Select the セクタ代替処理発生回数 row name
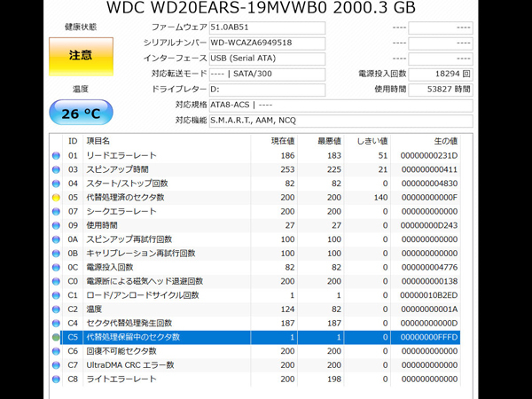532x399 pixels. 129,324
